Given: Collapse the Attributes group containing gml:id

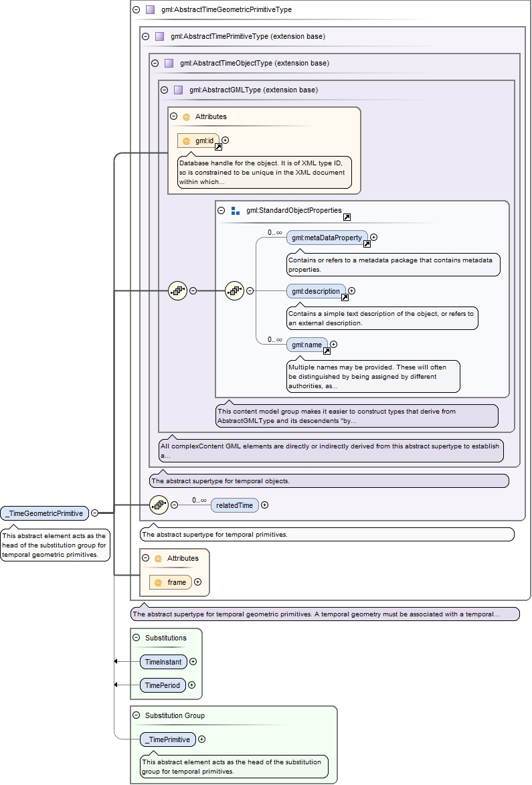Looking at the screenshot, I should (174, 116).
